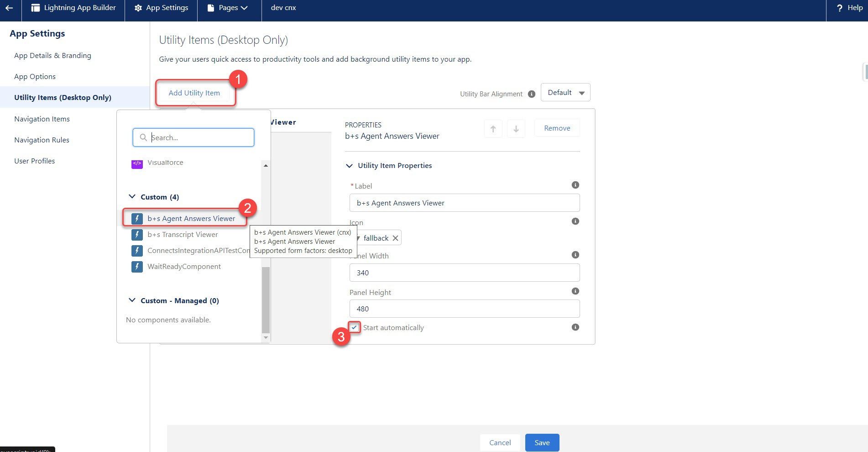
Task: Click the component list scrollbar thumb
Action: pyautogui.click(x=266, y=300)
